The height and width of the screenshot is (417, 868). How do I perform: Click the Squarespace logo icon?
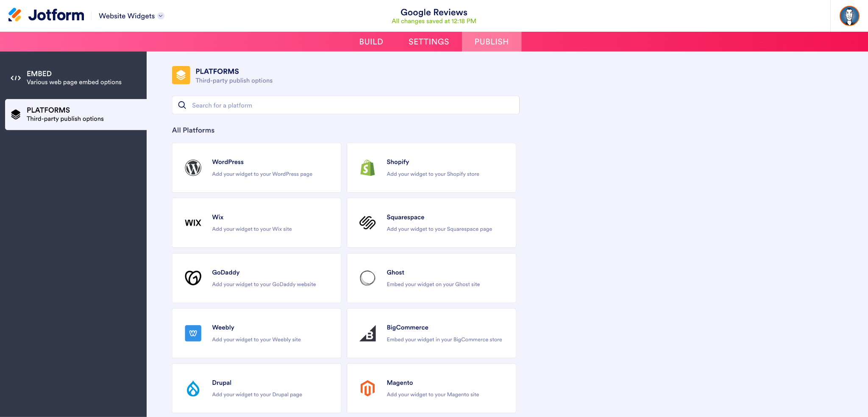[367, 223]
